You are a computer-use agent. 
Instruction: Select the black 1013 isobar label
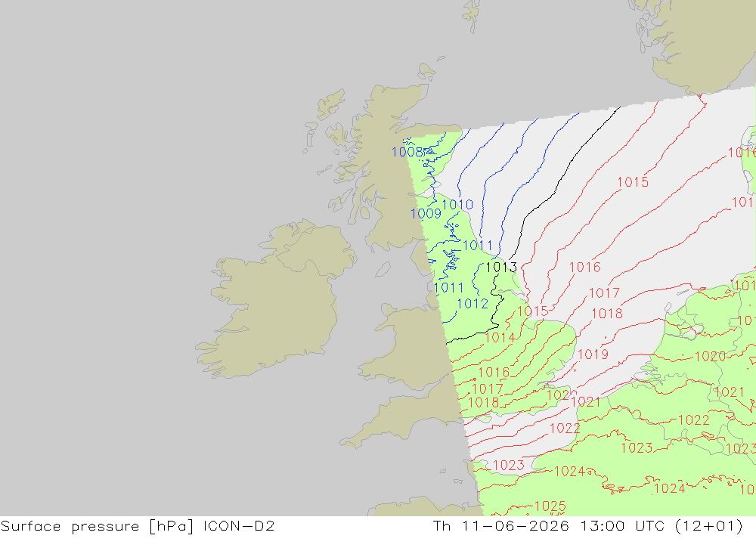(501, 267)
